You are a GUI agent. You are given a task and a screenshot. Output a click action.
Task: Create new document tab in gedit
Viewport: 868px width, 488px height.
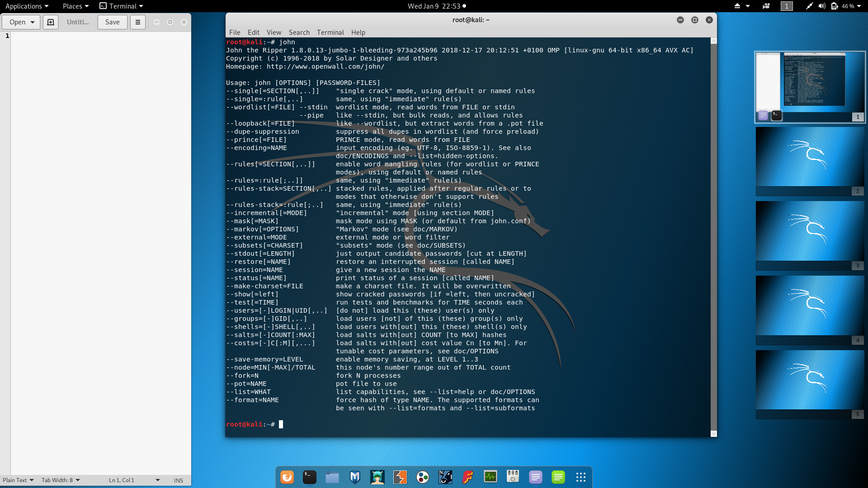click(51, 22)
